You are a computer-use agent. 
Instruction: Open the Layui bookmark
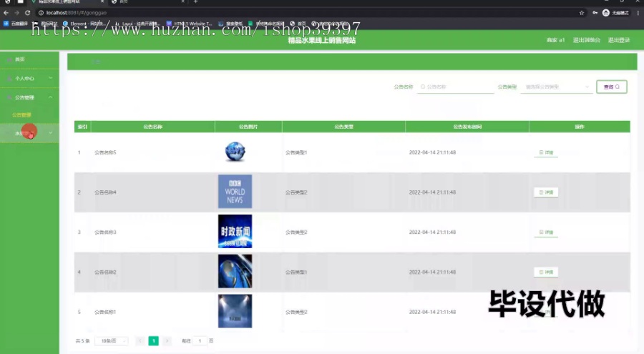tap(137, 24)
